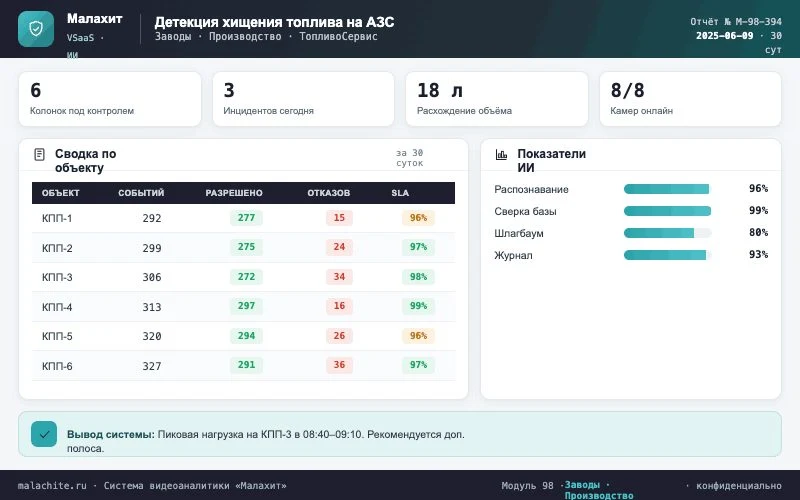Click the SLA column header
Viewport: 800px width, 500px height.
pos(400,193)
